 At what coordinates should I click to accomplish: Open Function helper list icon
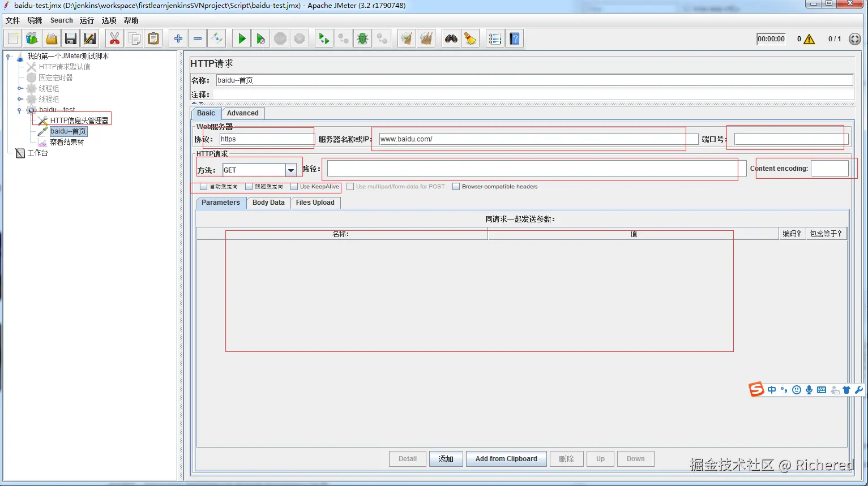click(495, 38)
